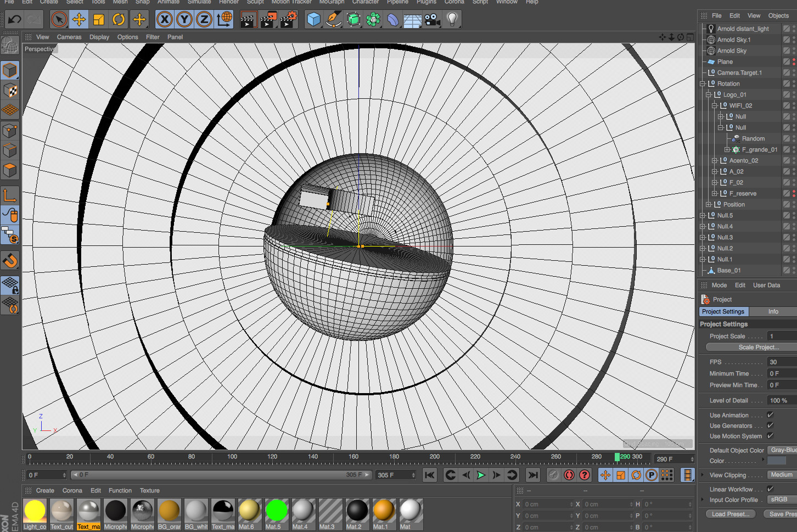
Task: Open the View Clipping dropdown
Action: click(x=782, y=475)
